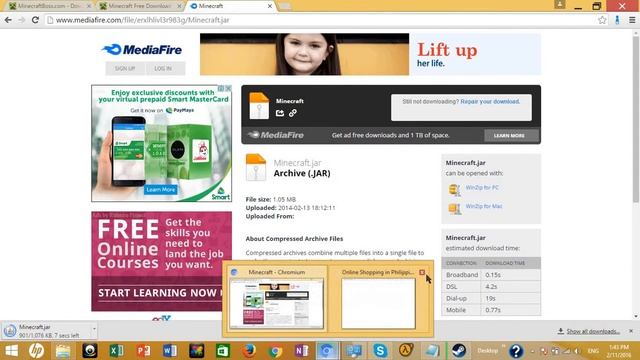Viewport: 640px width, 360px height.
Task: Open a new tab
Action: point(285,6)
